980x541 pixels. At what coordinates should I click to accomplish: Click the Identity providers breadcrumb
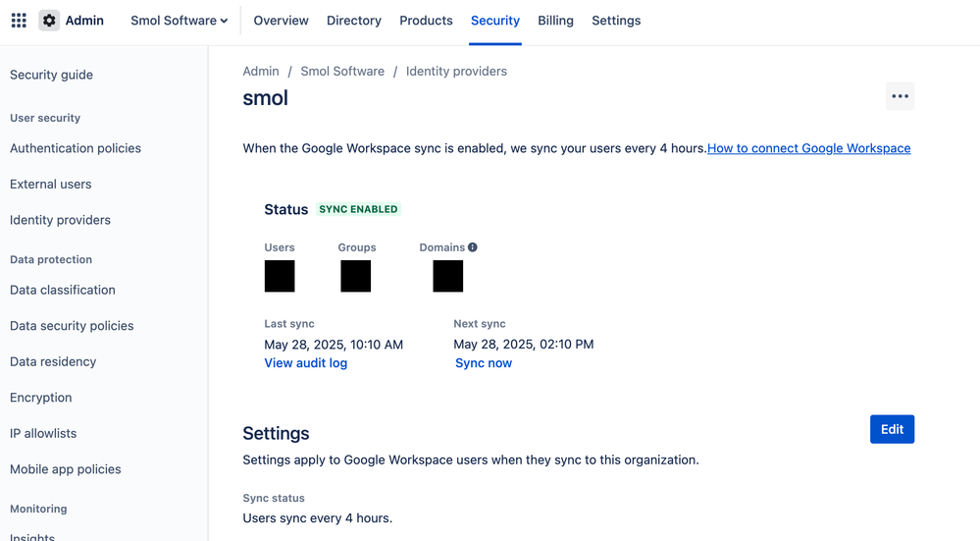click(456, 72)
